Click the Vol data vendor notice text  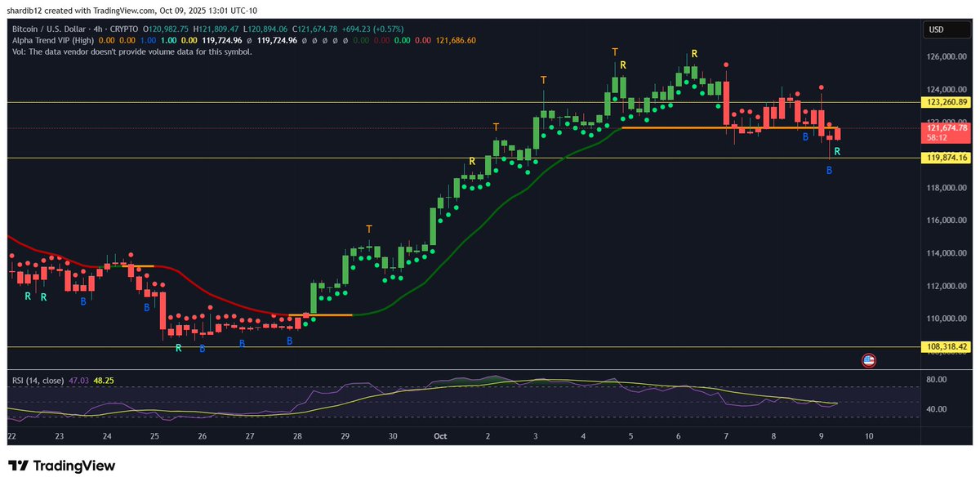pos(131,51)
